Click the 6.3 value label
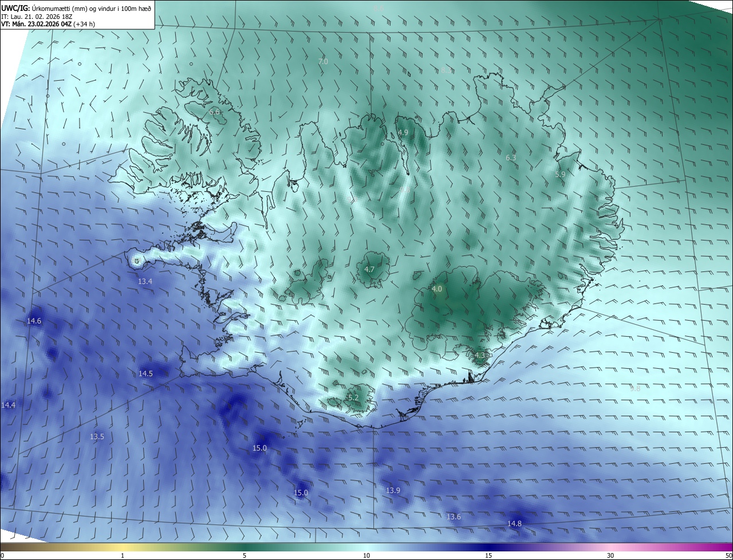The width and height of the screenshot is (733, 560). click(511, 157)
